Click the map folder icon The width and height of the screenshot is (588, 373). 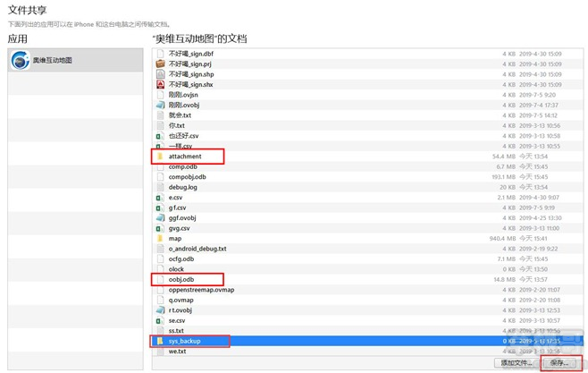[160, 238]
